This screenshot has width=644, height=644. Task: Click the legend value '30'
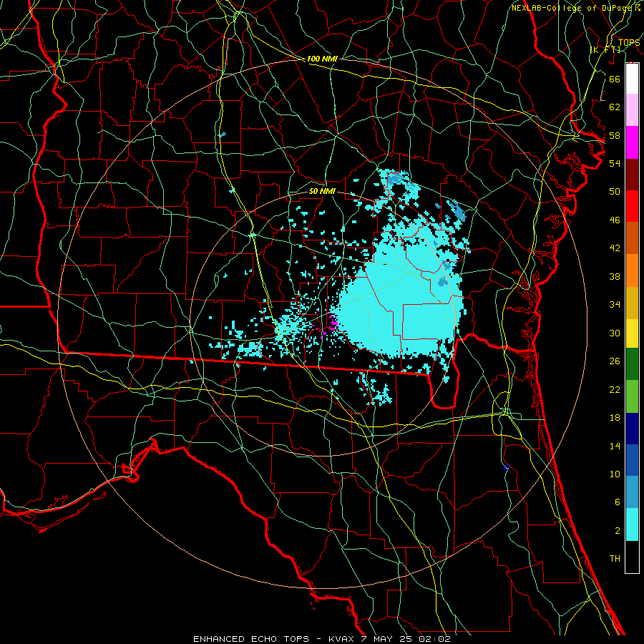tap(615, 333)
